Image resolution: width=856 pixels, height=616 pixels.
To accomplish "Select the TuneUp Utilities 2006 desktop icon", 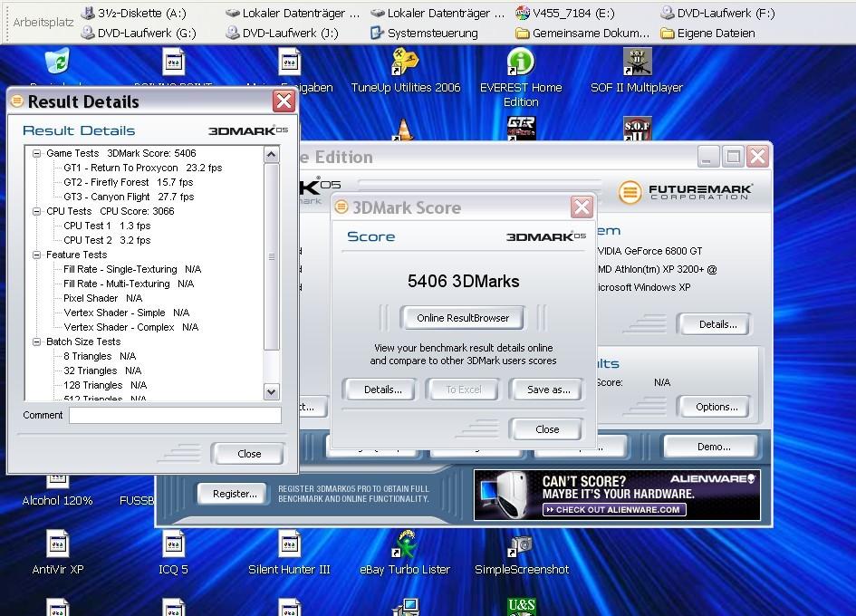I will coord(405,71).
